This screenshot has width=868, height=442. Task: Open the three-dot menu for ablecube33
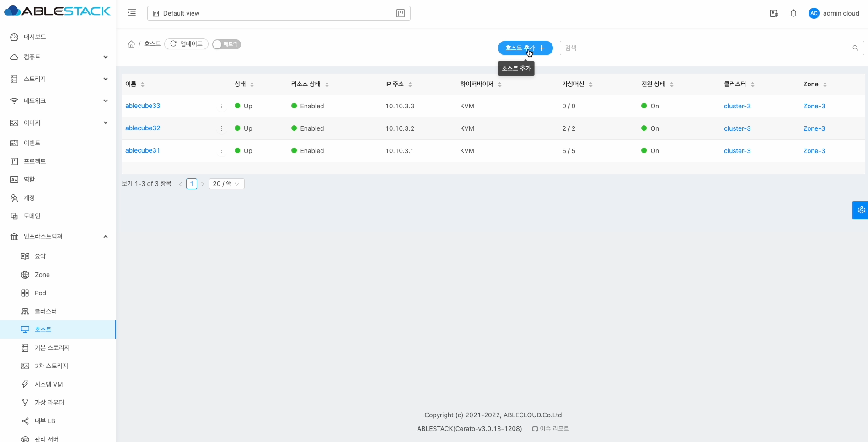[222, 106]
